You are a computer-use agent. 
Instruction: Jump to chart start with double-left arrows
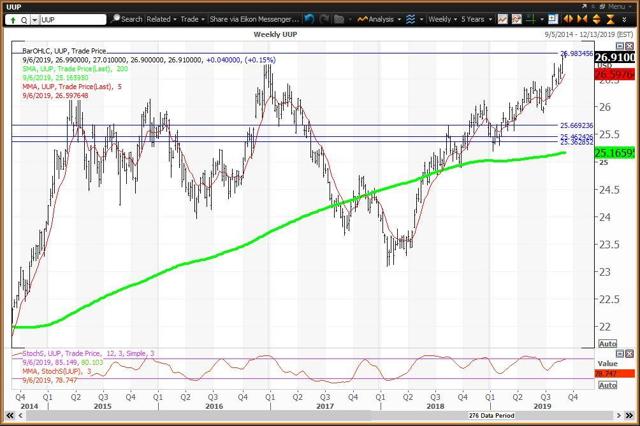10,415
